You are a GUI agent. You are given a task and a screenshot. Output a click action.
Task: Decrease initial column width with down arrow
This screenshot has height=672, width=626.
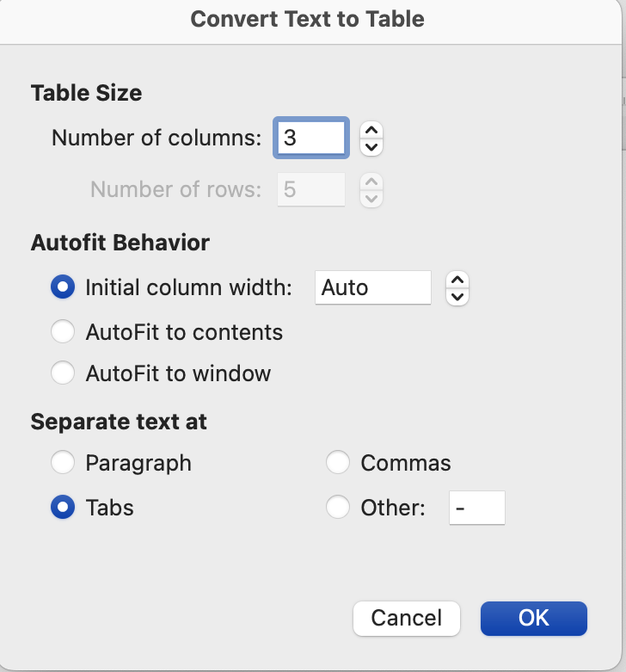(x=457, y=297)
